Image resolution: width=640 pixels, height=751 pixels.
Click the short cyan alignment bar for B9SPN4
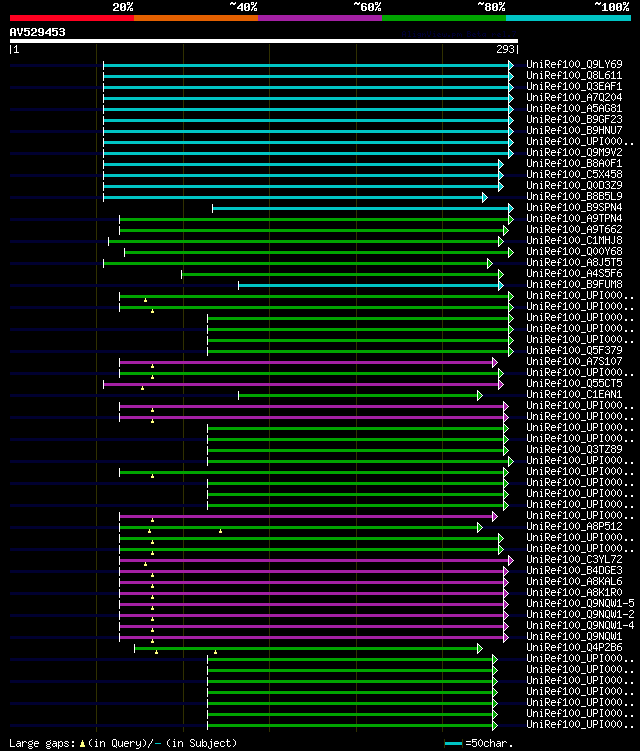coord(361,208)
